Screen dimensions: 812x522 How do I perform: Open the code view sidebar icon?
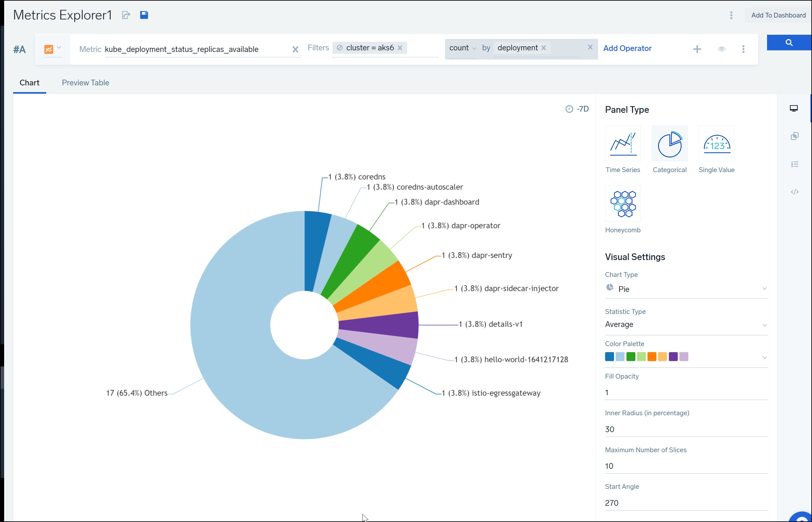point(794,192)
